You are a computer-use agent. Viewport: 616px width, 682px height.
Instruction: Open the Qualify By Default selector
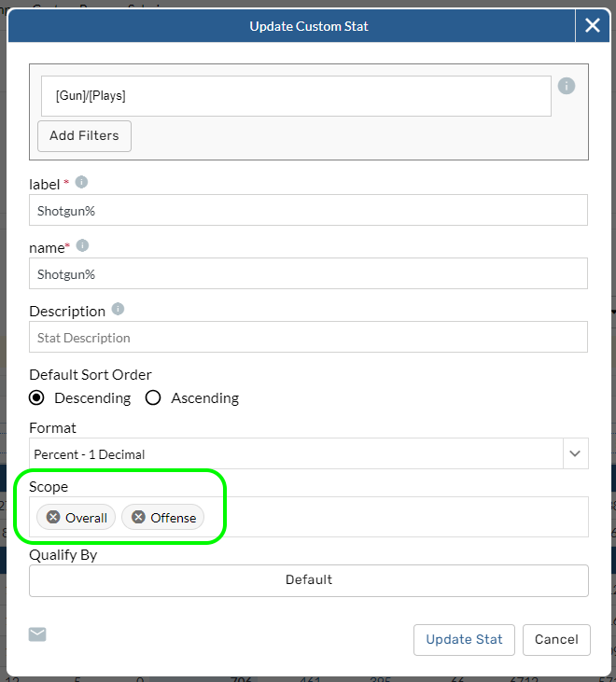point(308,579)
